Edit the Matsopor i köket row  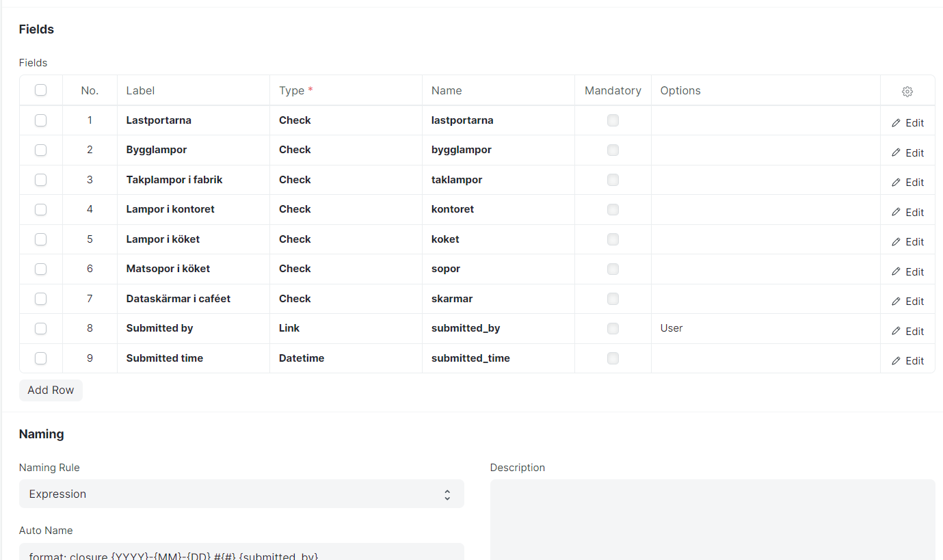pyautogui.click(x=907, y=272)
